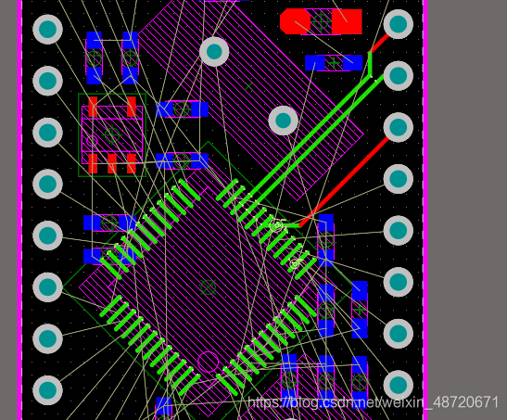Viewport: 507px width, 420px height.
Task: Select the lowest visible pad in right header column
Action: [x=399, y=386]
